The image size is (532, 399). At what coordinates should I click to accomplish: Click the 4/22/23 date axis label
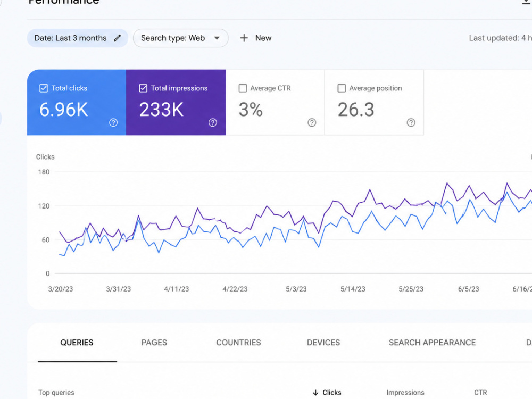pos(235,289)
